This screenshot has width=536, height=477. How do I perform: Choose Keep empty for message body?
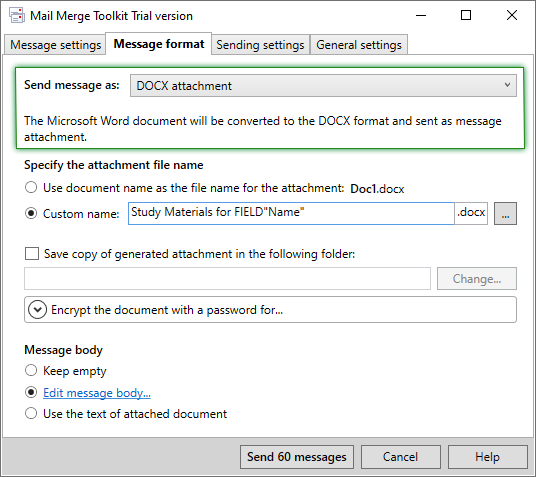click(x=31, y=370)
